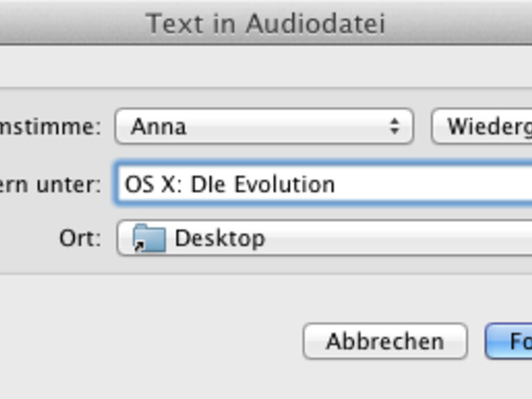532x399 pixels.
Task: Click the Abbrechen button
Action: pos(385,341)
